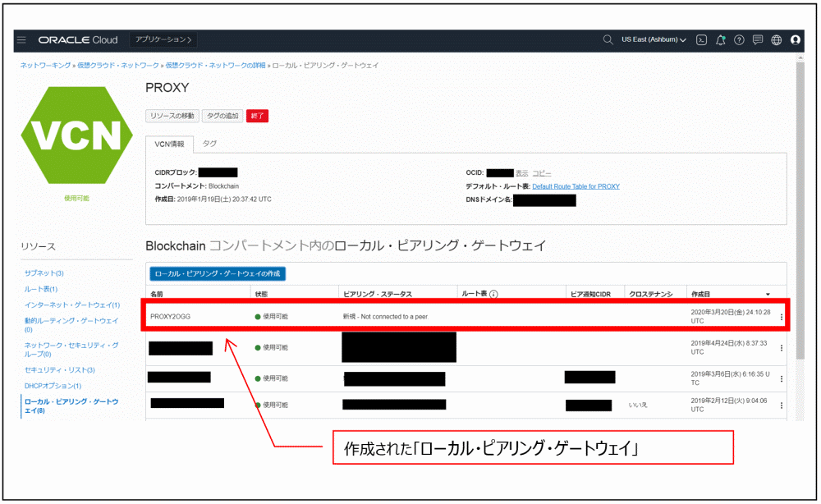Open actions menu for 2019年2月12日 row
The width and height of the screenshot is (821, 504).
click(x=782, y=405)
